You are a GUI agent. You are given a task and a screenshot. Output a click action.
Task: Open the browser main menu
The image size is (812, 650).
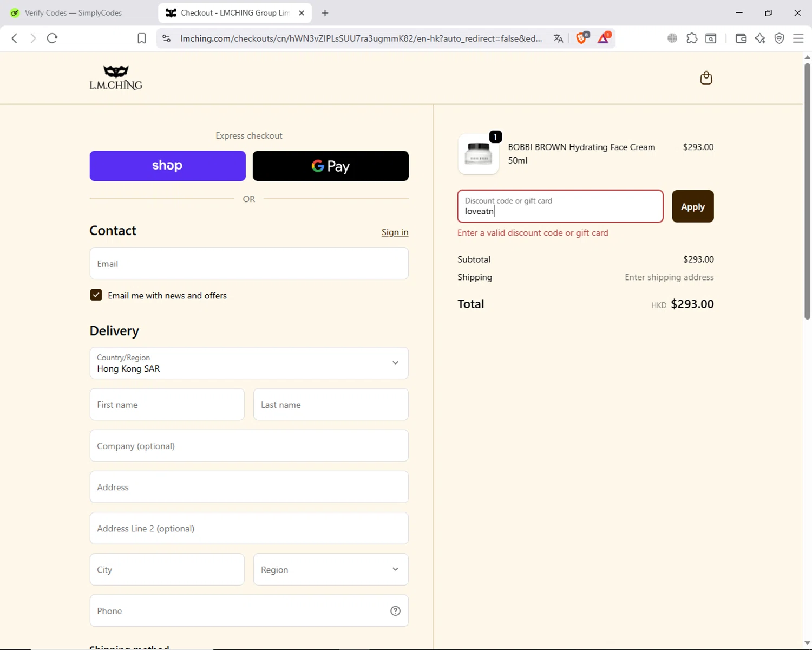click(x=798, y=38)
